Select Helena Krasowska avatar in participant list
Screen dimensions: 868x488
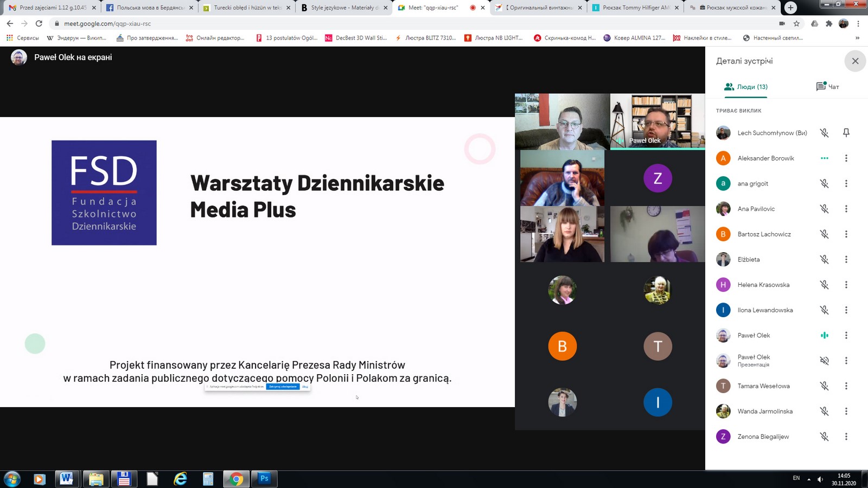723,285
